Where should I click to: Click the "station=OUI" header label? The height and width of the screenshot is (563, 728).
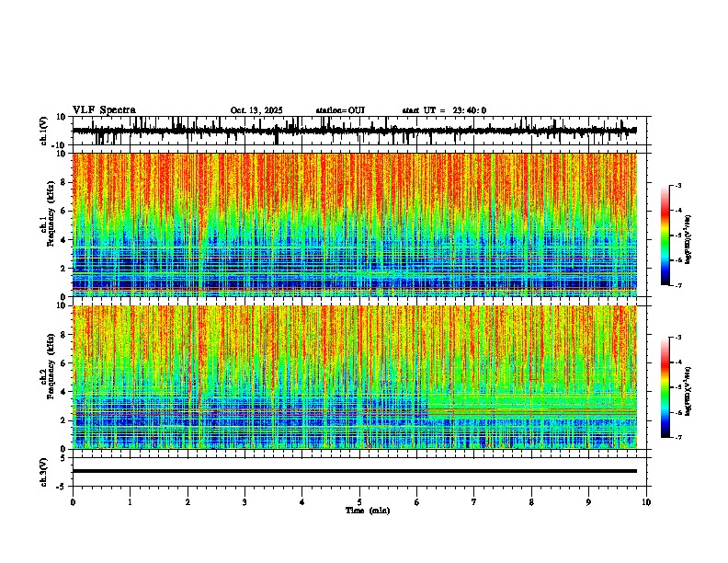340,110
